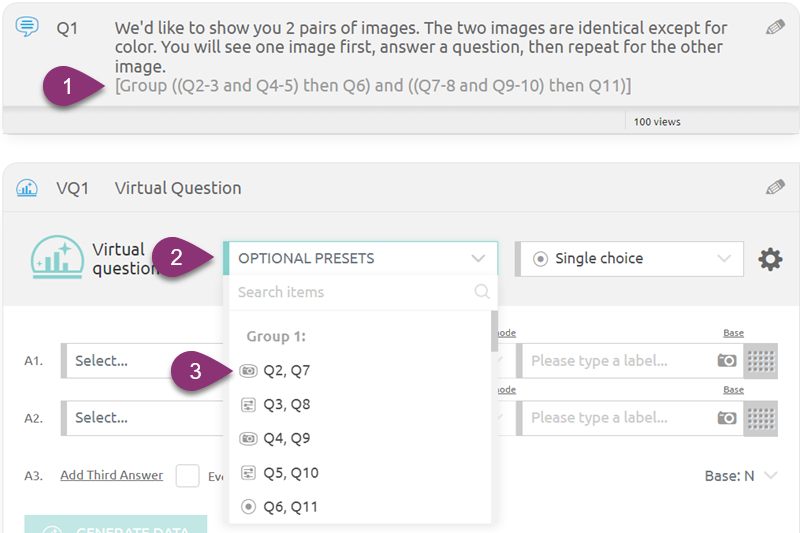Expand the Base: N dropdown

click(740, 476)
